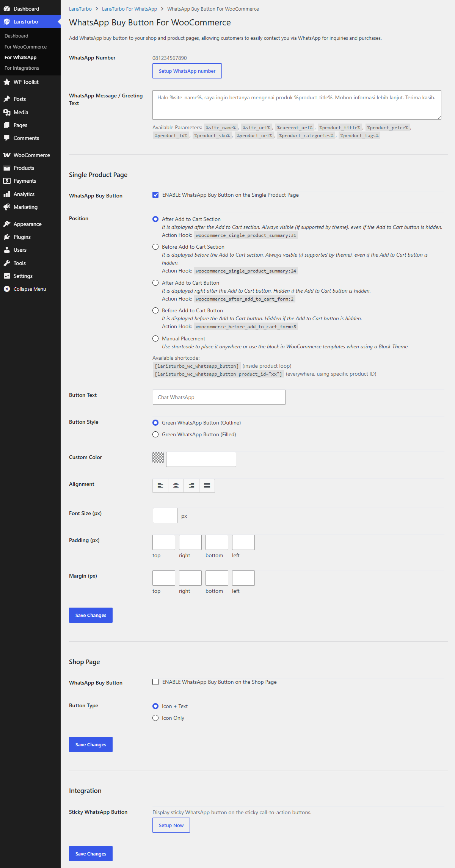
Task: Select Before Add to Cart Button position
Action: pos(155,310)
